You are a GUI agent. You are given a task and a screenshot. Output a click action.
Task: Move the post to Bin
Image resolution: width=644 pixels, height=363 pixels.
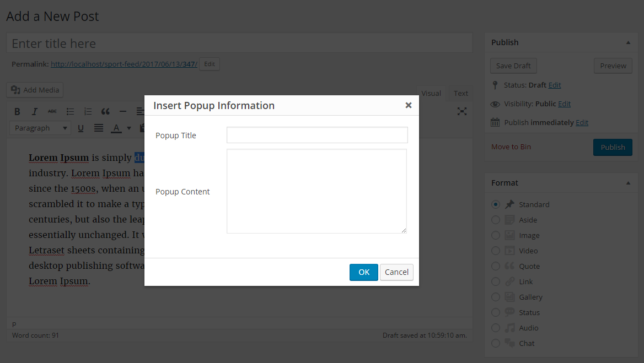[x=511, y=147]
